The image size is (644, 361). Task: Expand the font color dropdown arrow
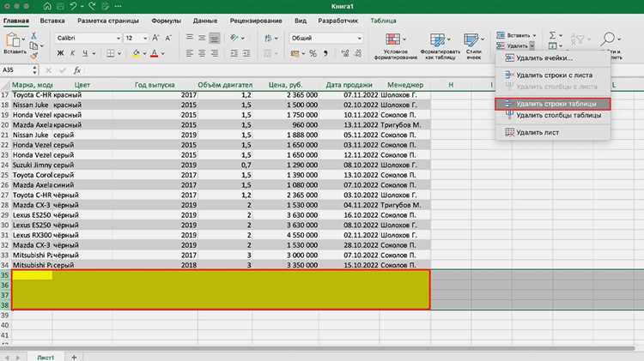(162, 54)
